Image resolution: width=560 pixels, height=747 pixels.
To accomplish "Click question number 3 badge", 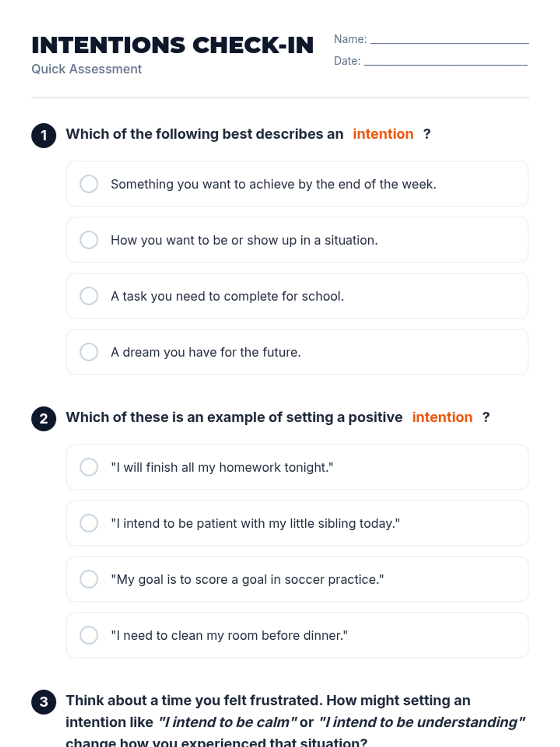I will pyautogui.click(x=44, y=702).
